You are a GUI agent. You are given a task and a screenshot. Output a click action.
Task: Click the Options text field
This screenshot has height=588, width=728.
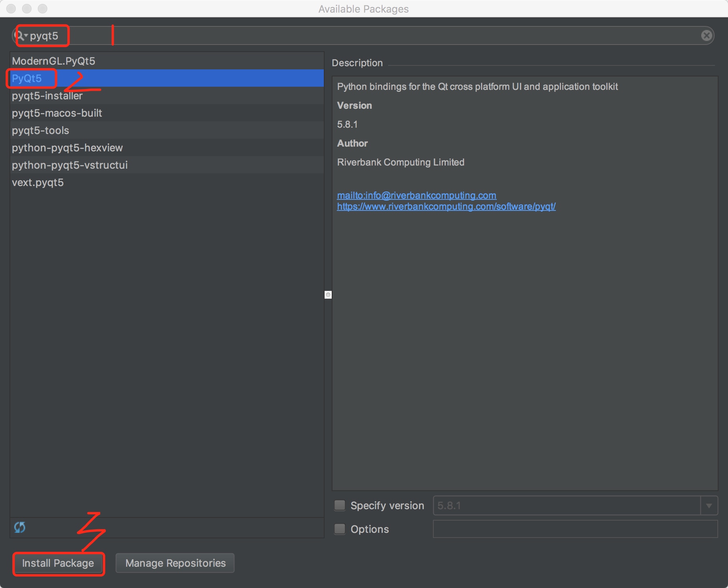tap(575, 529)
